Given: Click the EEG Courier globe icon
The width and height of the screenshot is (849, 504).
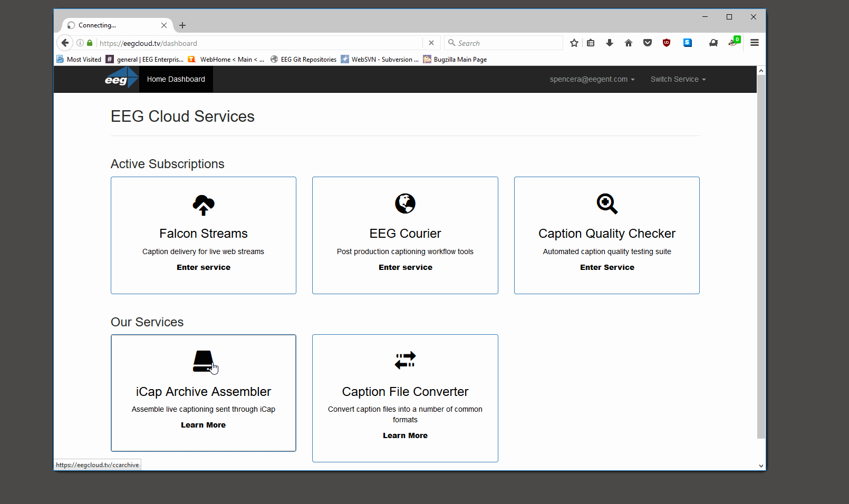Looking at the screenshot, I should (405, 203).
